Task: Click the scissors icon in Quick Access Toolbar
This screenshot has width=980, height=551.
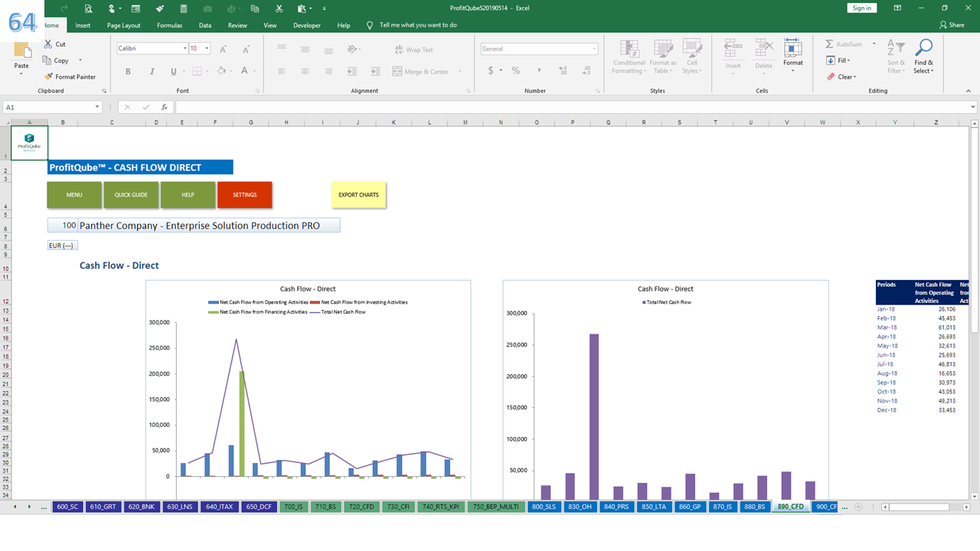Action: [x=279, y=8]
